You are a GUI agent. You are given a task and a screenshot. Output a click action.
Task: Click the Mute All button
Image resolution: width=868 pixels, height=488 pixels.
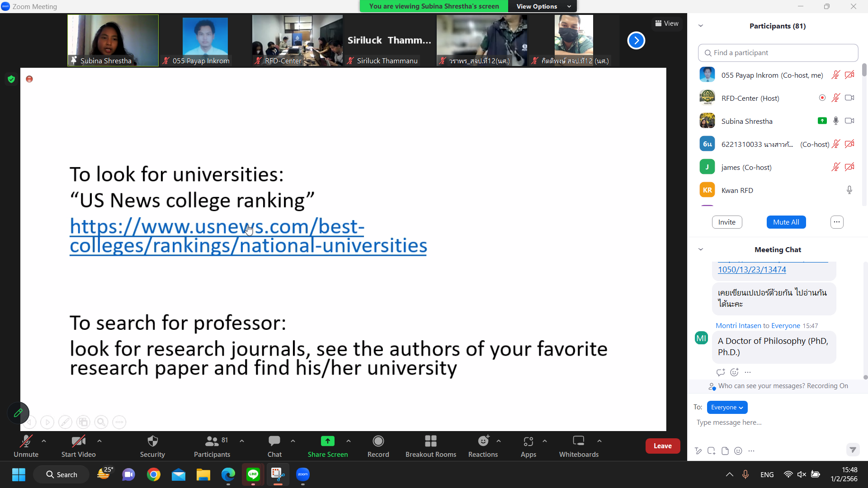[x=786, y=222]
